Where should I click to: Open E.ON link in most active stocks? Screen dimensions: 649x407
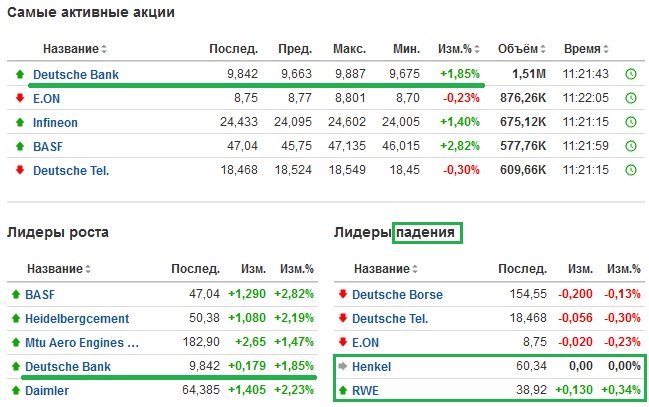pos(46,99)
